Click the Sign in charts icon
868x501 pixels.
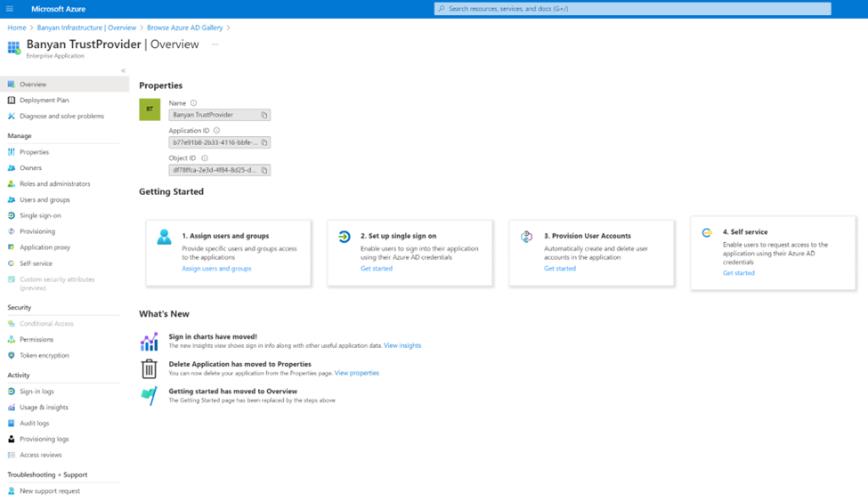tap(149, 342)
